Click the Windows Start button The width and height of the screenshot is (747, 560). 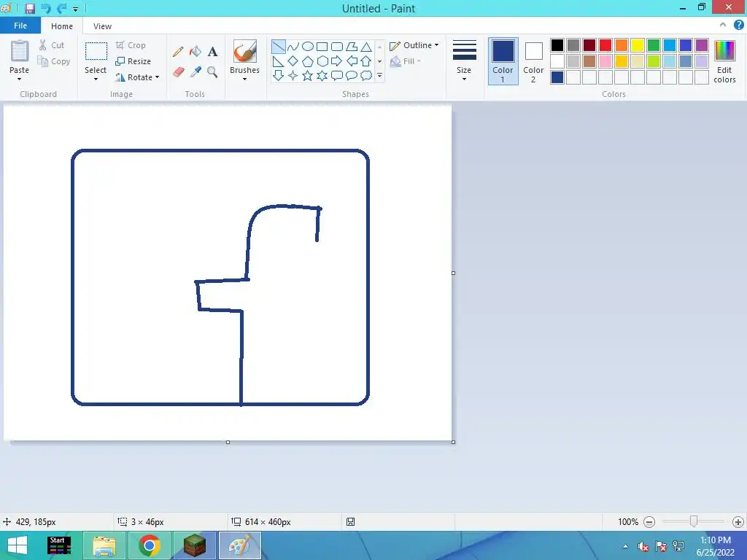[18, 545]
